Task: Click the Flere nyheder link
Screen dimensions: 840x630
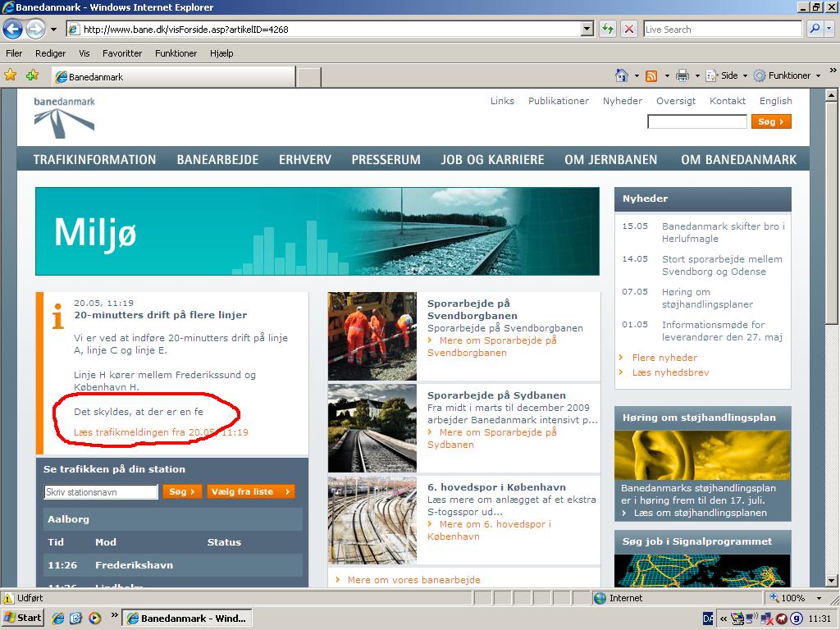Action: tap(664, 358)
